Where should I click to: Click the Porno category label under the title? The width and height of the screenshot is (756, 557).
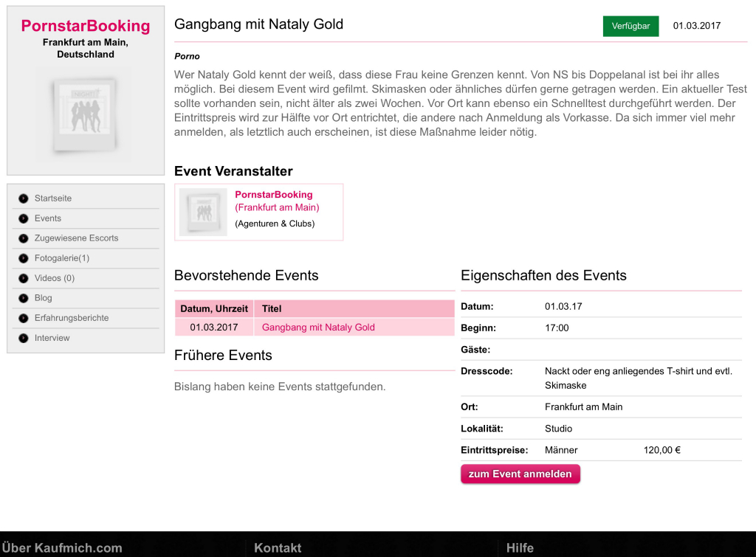pyautogui.click(x=187, y=56)
